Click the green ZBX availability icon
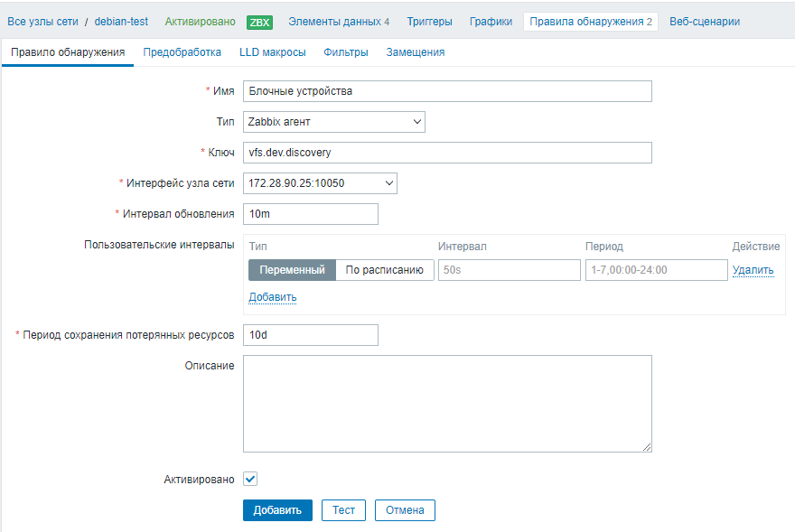 259,23
